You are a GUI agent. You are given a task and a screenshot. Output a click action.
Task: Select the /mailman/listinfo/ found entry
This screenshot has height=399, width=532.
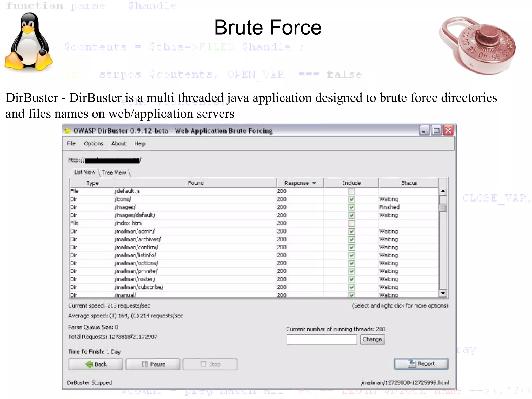(135, 255)
